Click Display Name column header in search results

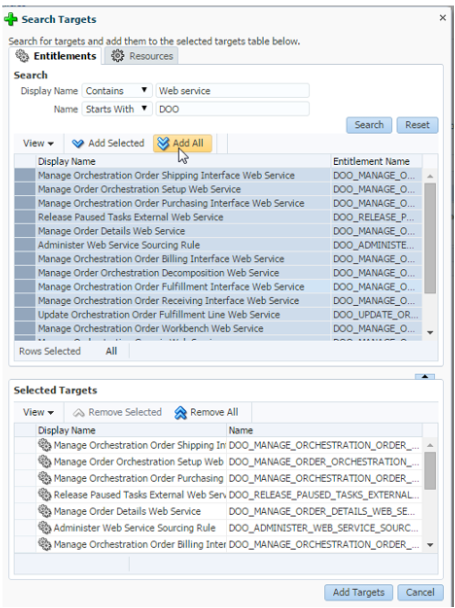click(x=183, y=161)
